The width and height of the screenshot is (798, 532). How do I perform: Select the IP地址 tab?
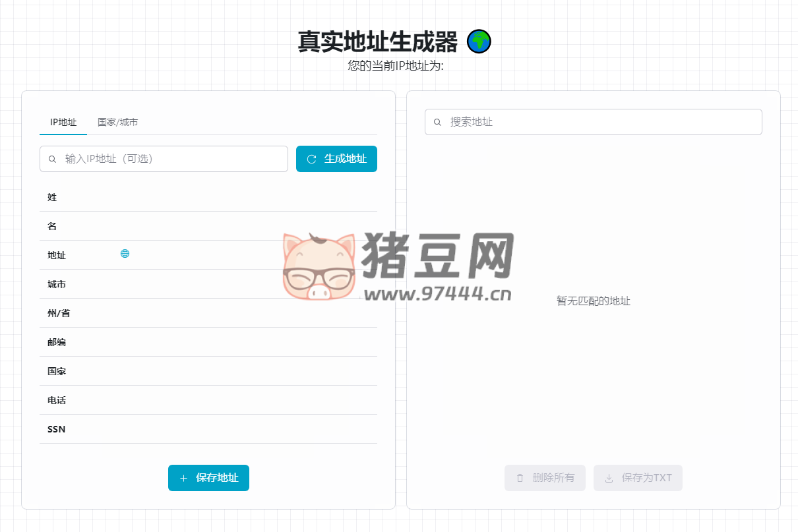tap(63, 122)
